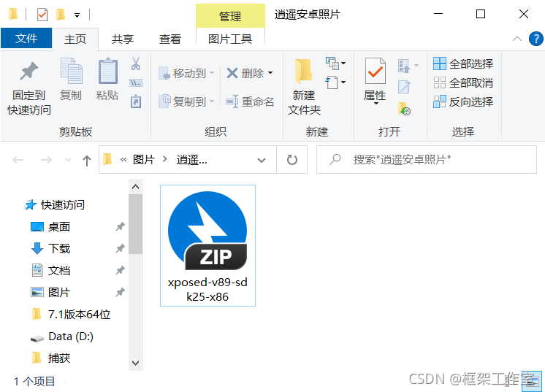Screen dimensions: 545x392
Task: Switch to the View (查看) tab
Action: coord(170,39)
